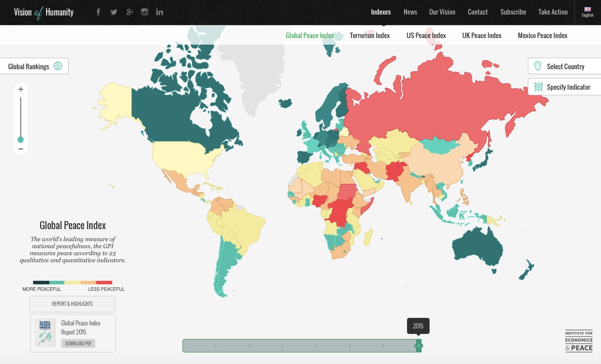This screenshot has width=601, height=364.
Task: Switch to the US Peace Index tab
Action: (426, 36)
